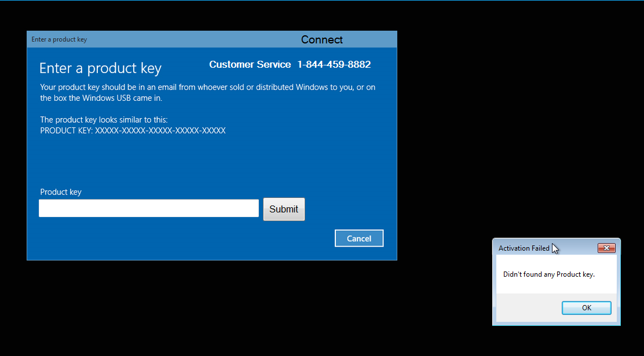This screenshot has width=644, height=356.
Task: Confirm Activation Failed dialog with OK
Action: (586, 308)
